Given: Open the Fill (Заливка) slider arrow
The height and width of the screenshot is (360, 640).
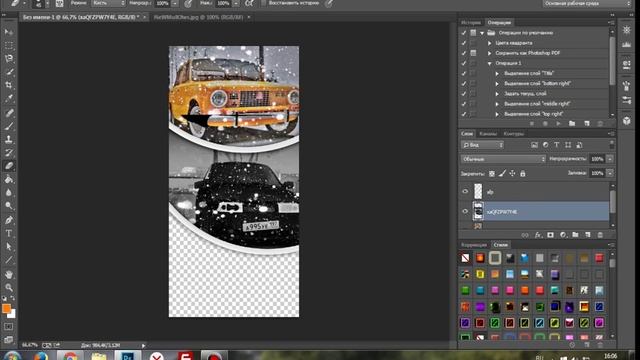Looking at the screenshot, I should pos(610,173).
